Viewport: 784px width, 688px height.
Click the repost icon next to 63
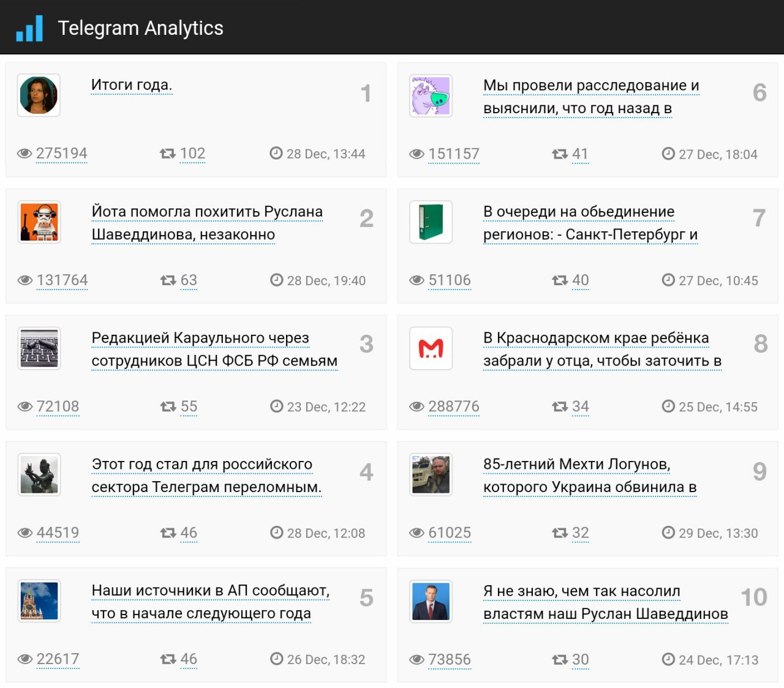(167, 280)
